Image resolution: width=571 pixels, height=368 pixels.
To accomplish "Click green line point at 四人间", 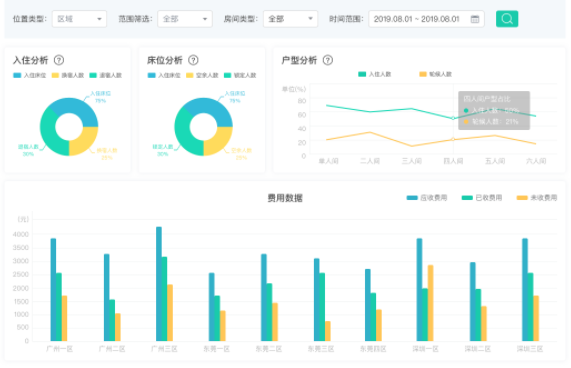I will 453,118.
